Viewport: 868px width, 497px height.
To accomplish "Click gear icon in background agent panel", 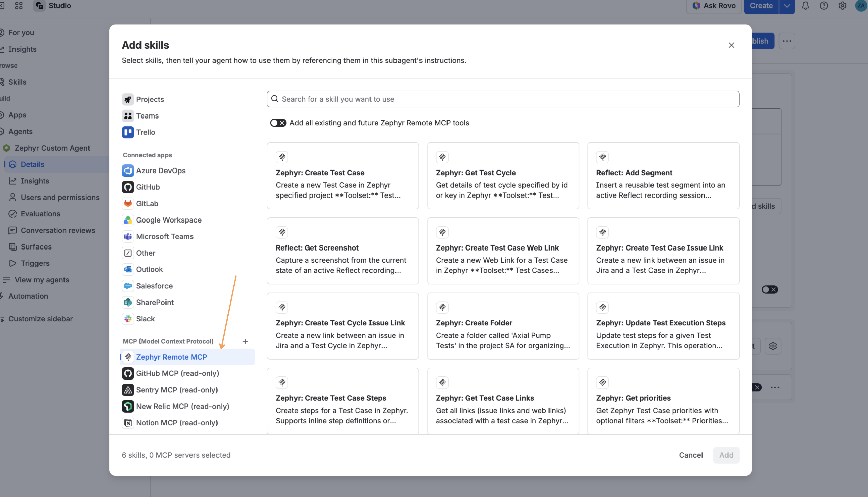I will click(773, 346).
